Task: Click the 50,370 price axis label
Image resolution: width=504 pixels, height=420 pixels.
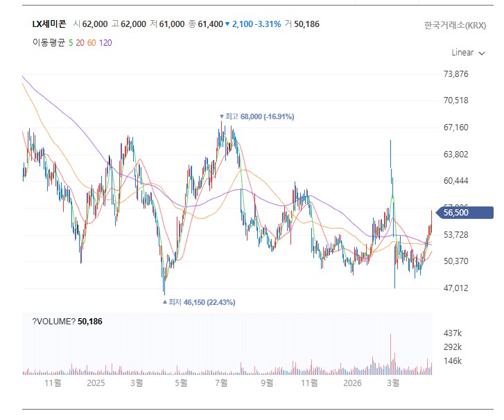Action: [x=455, y=261]
